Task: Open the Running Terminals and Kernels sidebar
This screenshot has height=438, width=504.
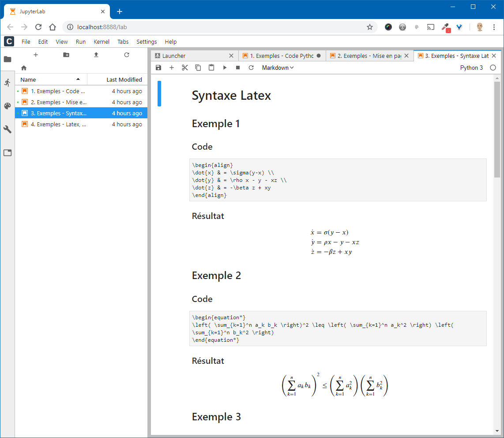Action: [8, 83]
